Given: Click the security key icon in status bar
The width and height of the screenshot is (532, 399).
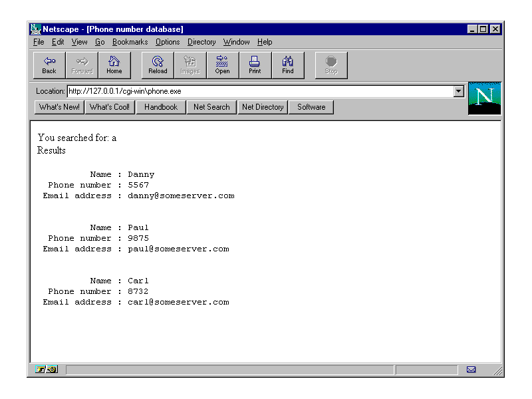Looking at the screenshot, I should click(x=47, y=370).
